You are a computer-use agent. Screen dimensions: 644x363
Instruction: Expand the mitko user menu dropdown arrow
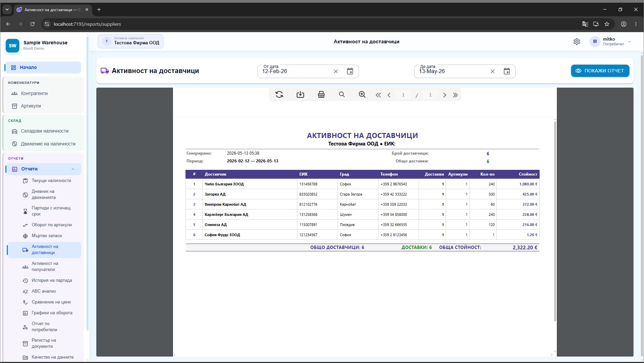[x=629, y=42]
